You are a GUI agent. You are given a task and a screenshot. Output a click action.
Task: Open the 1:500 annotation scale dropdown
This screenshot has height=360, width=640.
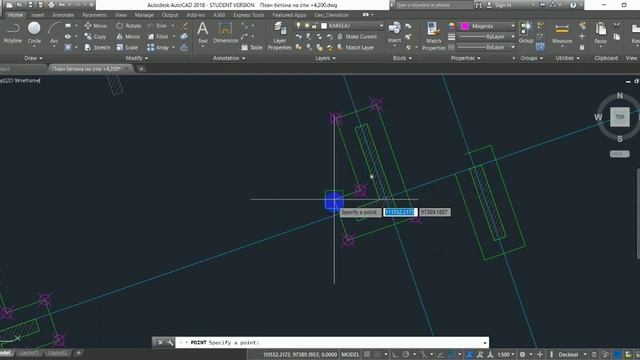pos(506,354)
